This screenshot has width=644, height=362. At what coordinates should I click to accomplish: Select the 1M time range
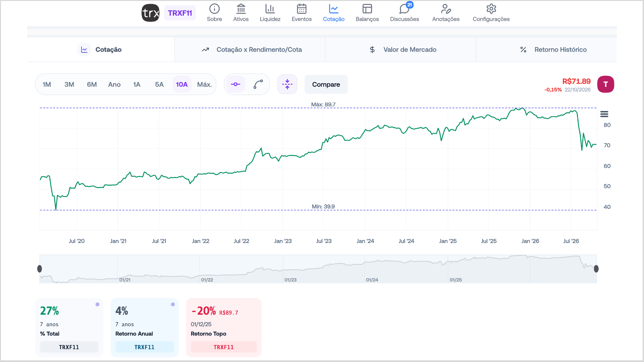point(47,84)
